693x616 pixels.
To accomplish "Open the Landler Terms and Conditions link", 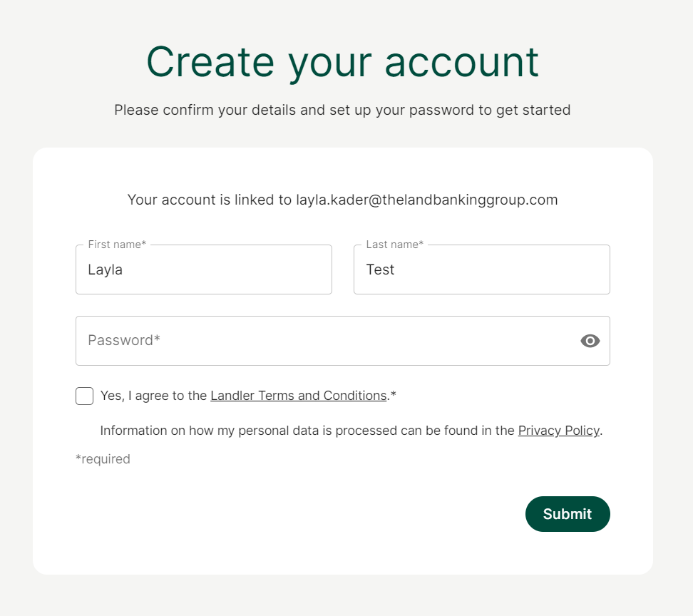I will point(298,396).
